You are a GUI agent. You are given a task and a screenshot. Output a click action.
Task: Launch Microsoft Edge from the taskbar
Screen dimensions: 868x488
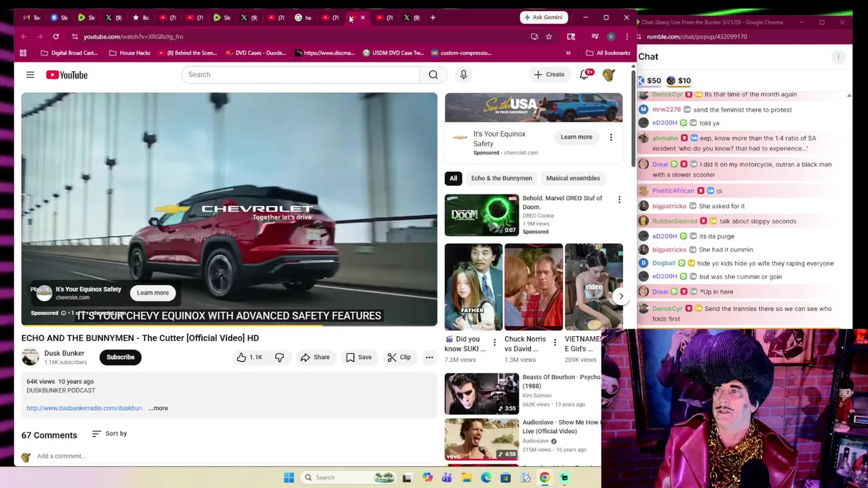pos(486,477)
